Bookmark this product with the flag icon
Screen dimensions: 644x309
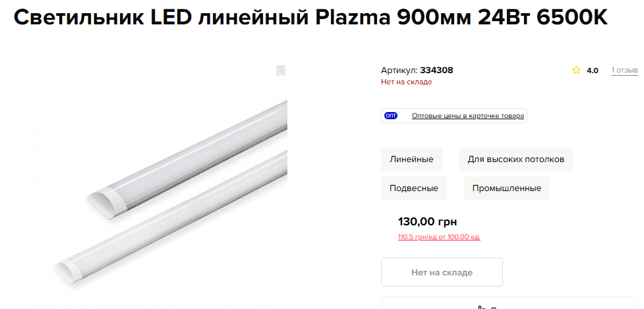(280, 71)
